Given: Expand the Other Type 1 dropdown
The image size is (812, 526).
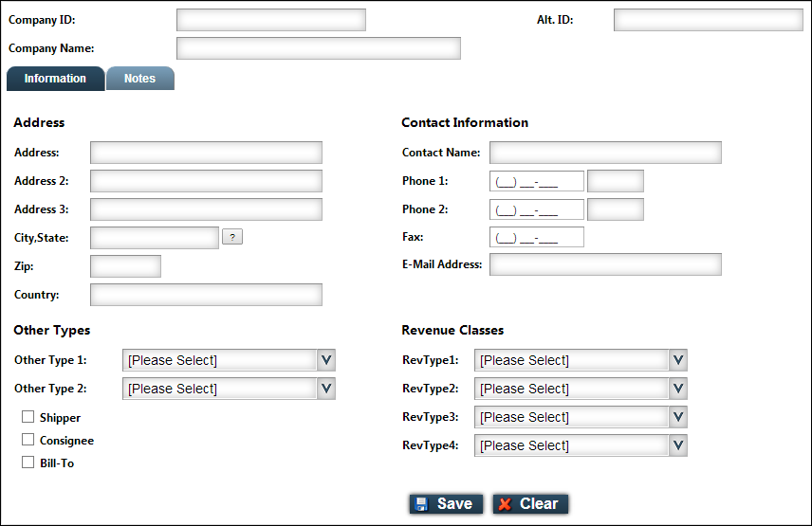Looking at the screenshot, I should pyautogui.click(x=325, y=360).
